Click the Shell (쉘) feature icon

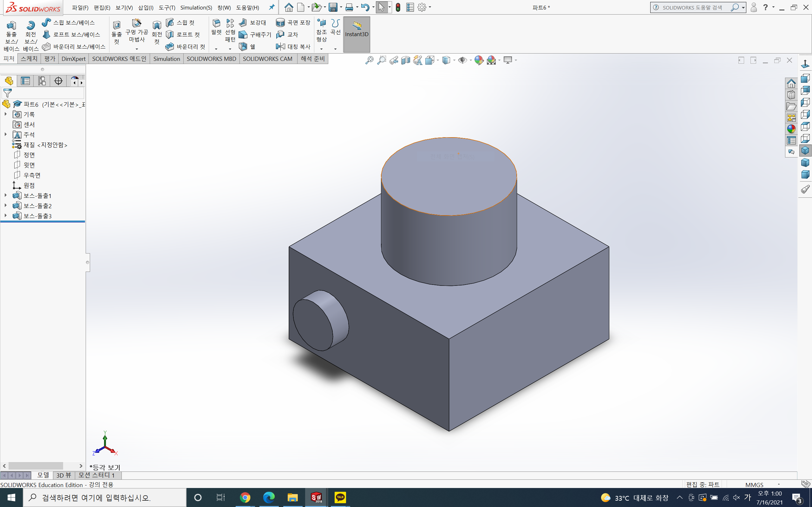click(243, 47)
